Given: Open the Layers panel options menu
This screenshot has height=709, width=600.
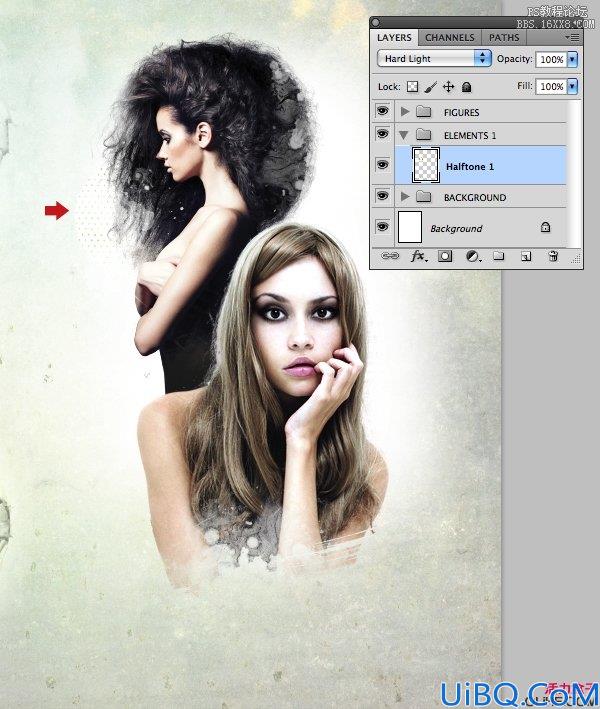Looking at the screenshot, I should pyautogui.click(x=572, y=38).
